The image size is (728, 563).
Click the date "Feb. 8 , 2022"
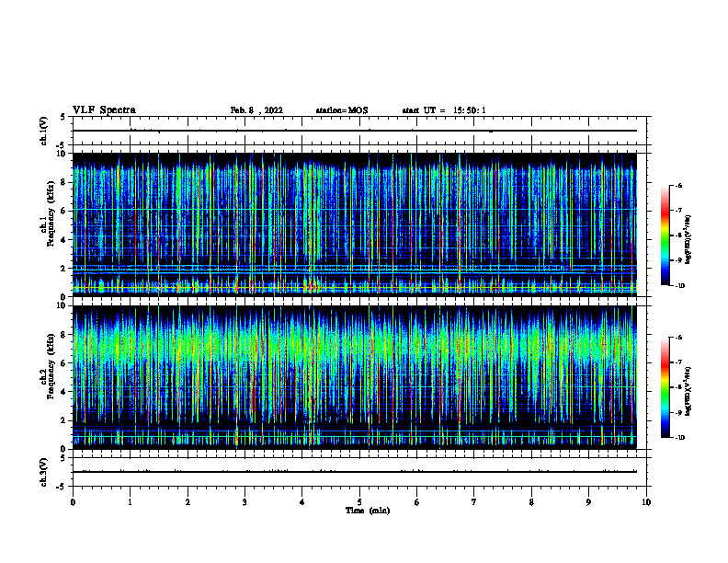(x=256, y=110)
